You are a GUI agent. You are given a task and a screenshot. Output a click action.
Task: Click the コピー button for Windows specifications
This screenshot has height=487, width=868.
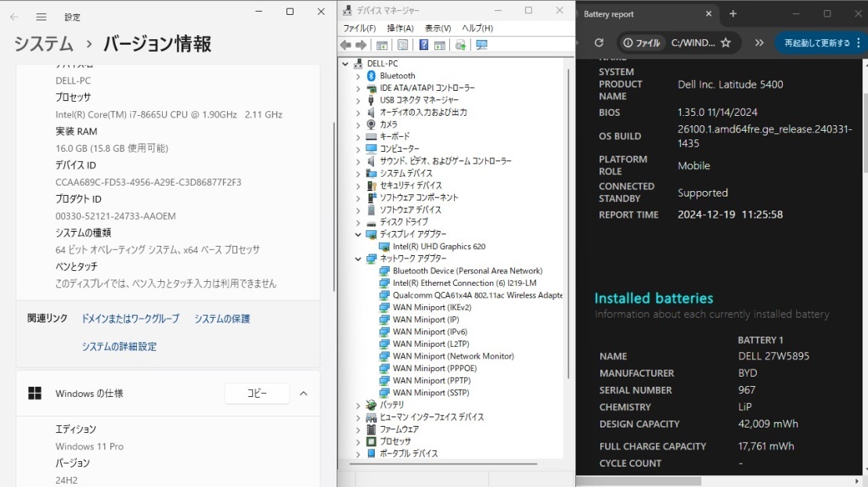pos(257,394)
